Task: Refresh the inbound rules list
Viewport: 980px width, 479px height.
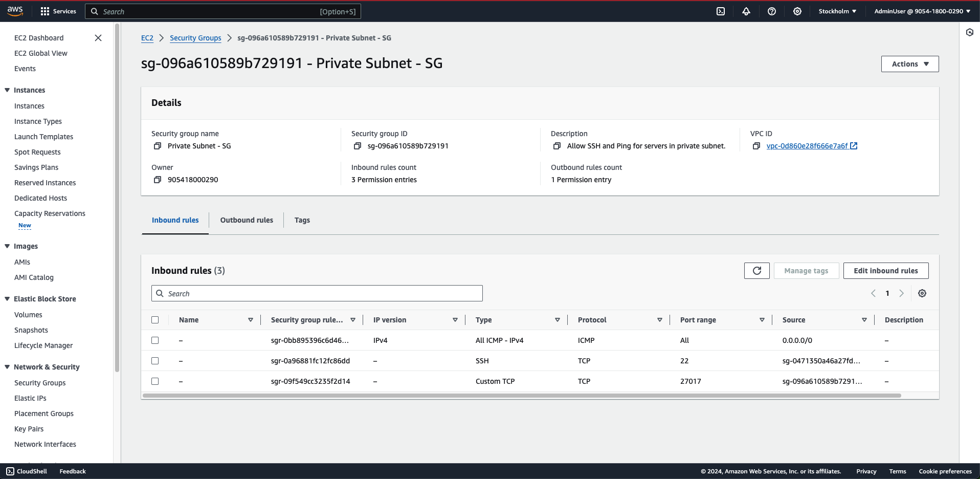Action: 757,271
